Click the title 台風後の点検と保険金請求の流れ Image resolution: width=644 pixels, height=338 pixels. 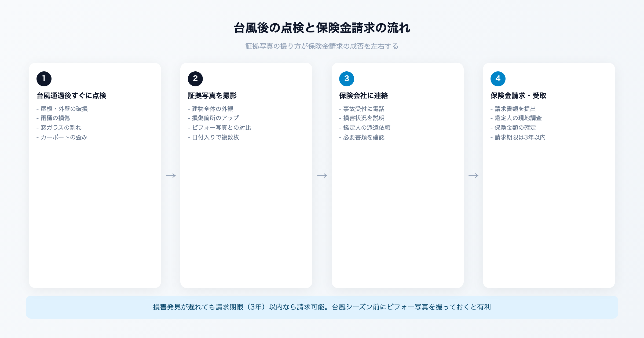322,28
